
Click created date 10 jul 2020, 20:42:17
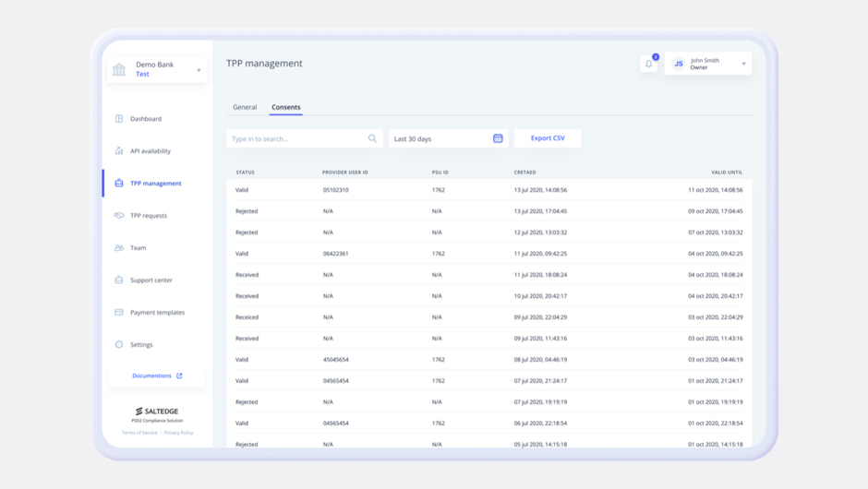pos(540,296)
